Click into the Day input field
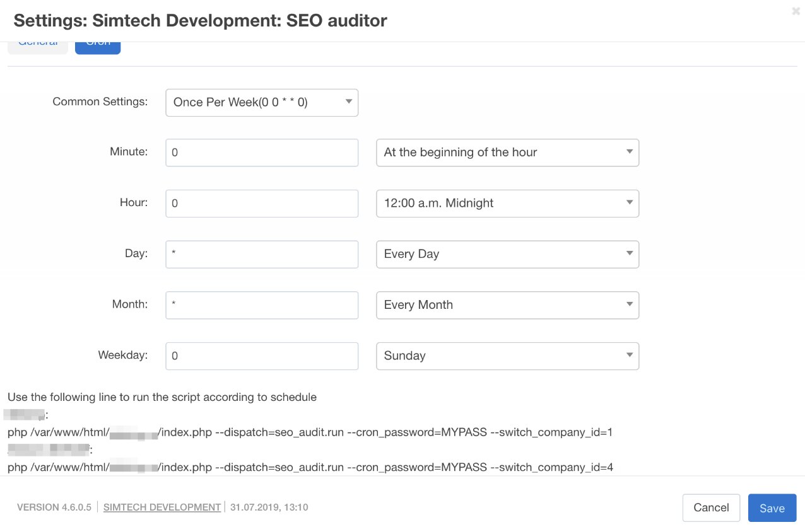This screenshot has height=532, width=805. [262, 254]
